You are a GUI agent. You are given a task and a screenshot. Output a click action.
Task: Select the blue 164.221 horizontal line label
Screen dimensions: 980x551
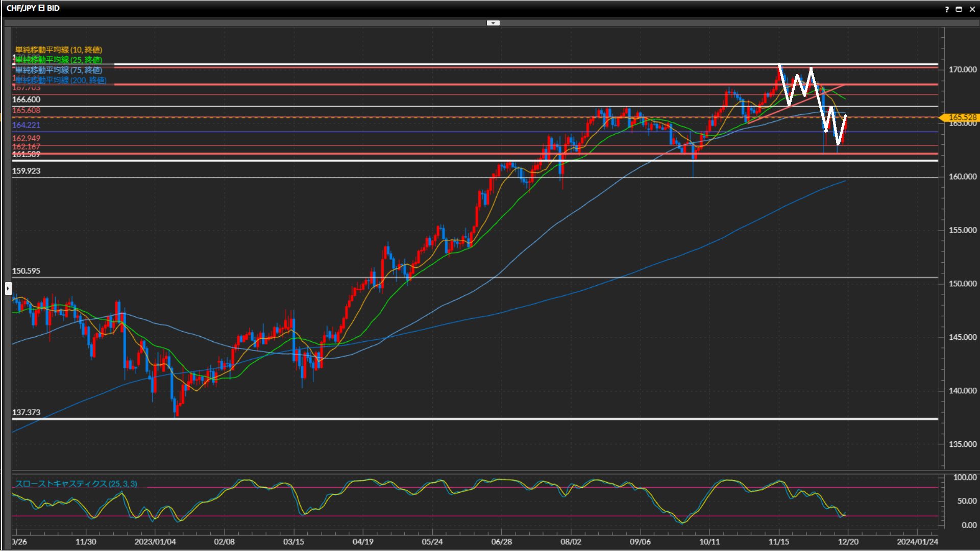26,125
